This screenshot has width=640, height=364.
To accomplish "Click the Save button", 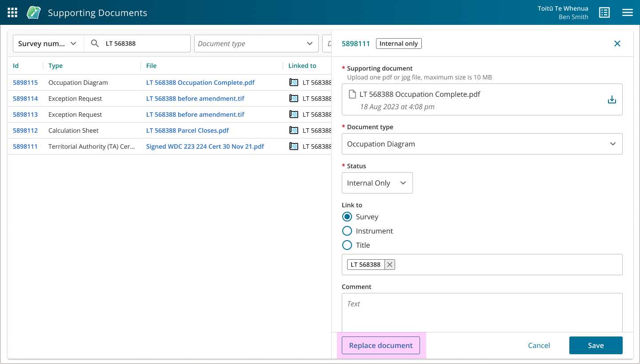I will (x=596, y=345).
